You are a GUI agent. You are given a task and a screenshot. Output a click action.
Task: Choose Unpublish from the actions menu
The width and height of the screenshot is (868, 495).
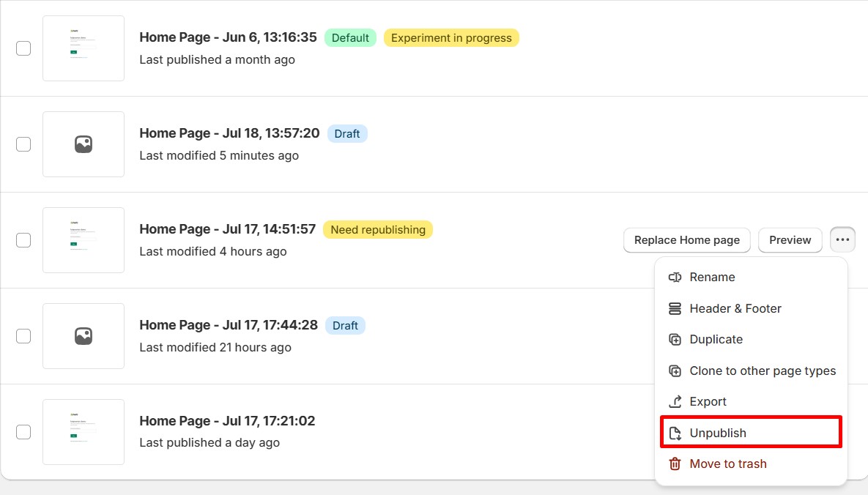(x=718, y=433)
